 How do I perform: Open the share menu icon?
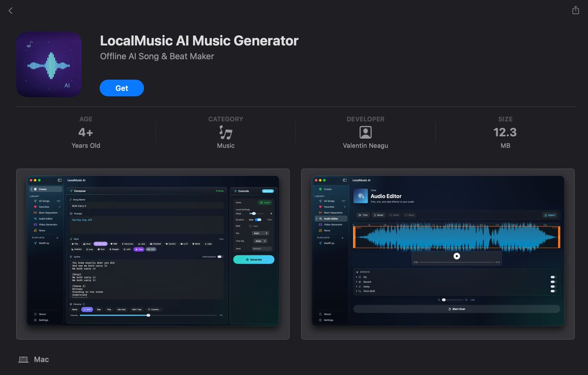point(576,10)
